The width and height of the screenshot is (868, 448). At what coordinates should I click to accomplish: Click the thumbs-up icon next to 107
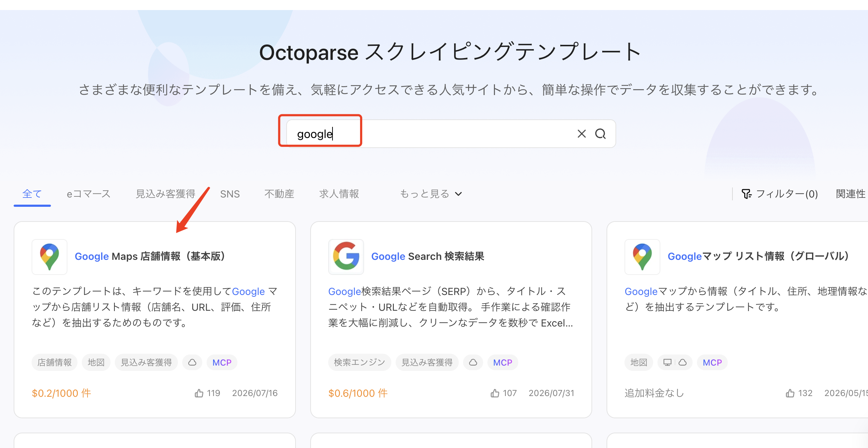(495, 393)
